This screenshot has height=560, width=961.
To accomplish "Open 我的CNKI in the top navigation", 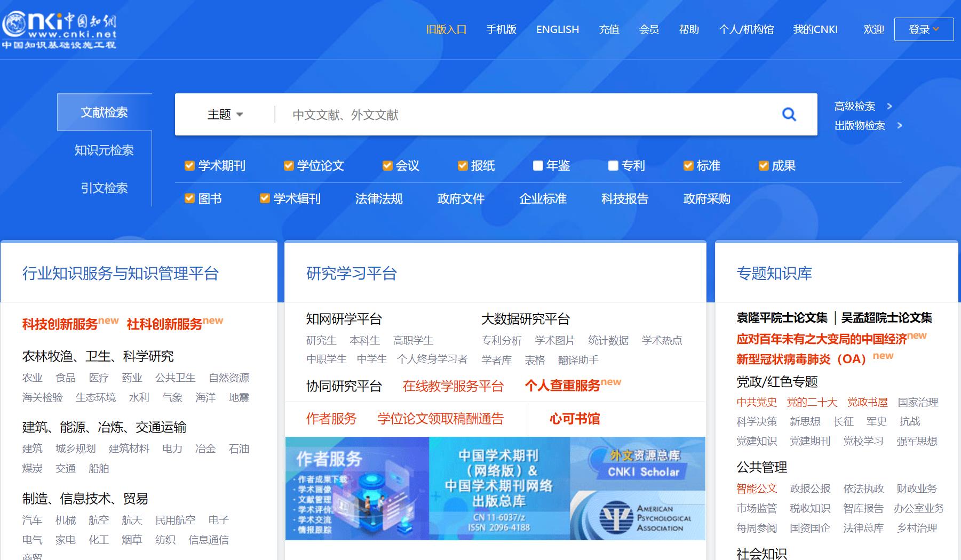I will click(x=815, y=29).
